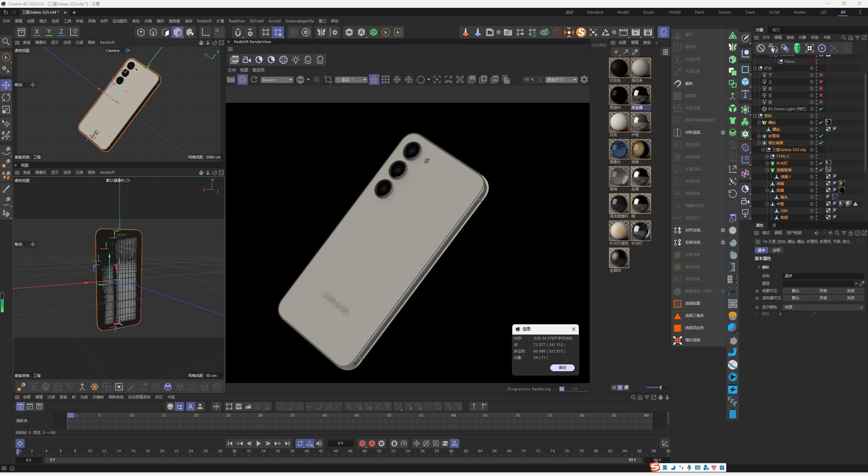868x475 pixels.
Task: Open the RealFlow menu
Action: (237, 21)
